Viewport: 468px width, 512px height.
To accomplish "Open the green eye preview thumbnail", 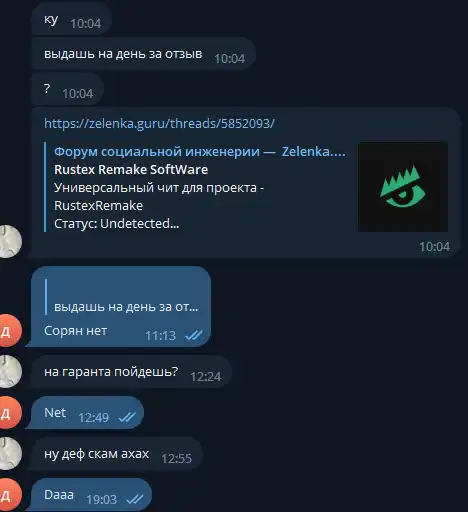I will pyautogui.click(x=403, y=187).
